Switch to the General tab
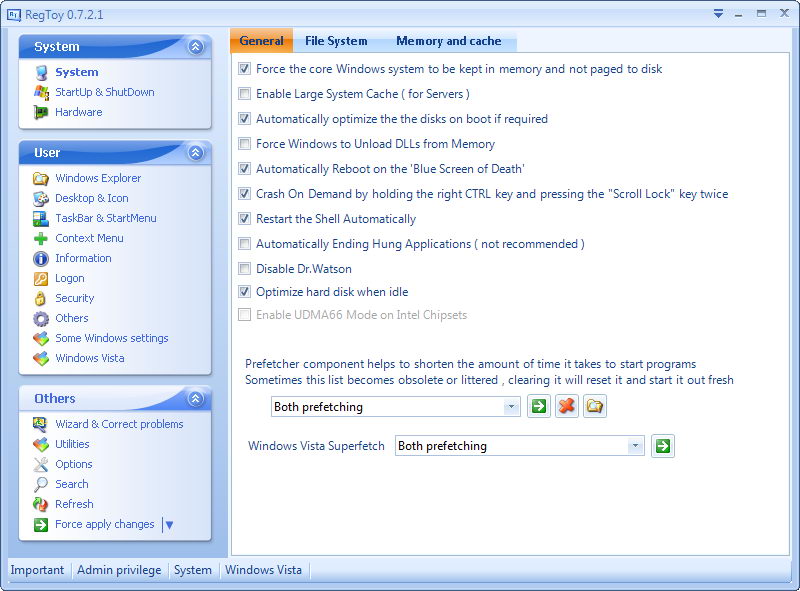This screenshot has height=591, width=800. (262, 41)
